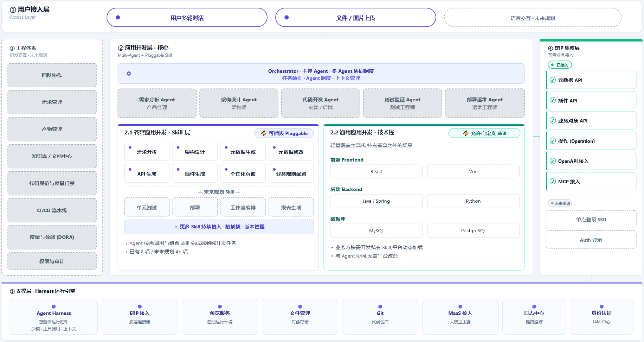Select the React frontend box
The image size is (644, 342).
click(376, 172)
